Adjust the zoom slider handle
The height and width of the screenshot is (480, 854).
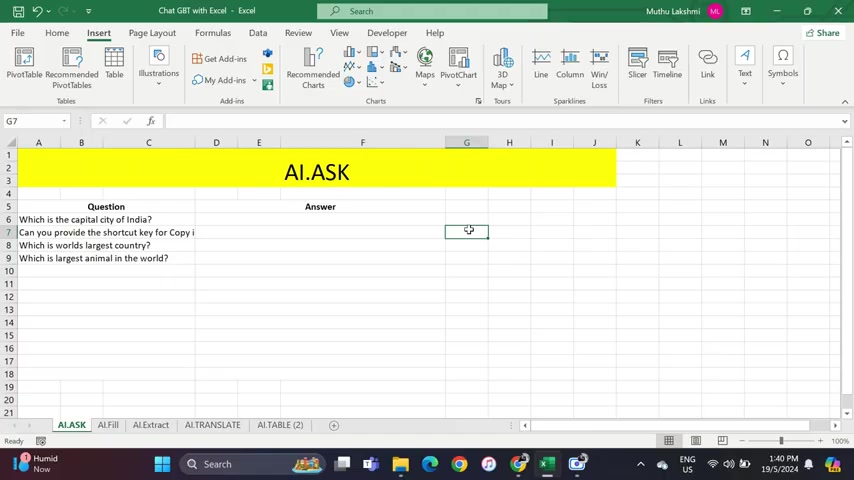(781, 441)
